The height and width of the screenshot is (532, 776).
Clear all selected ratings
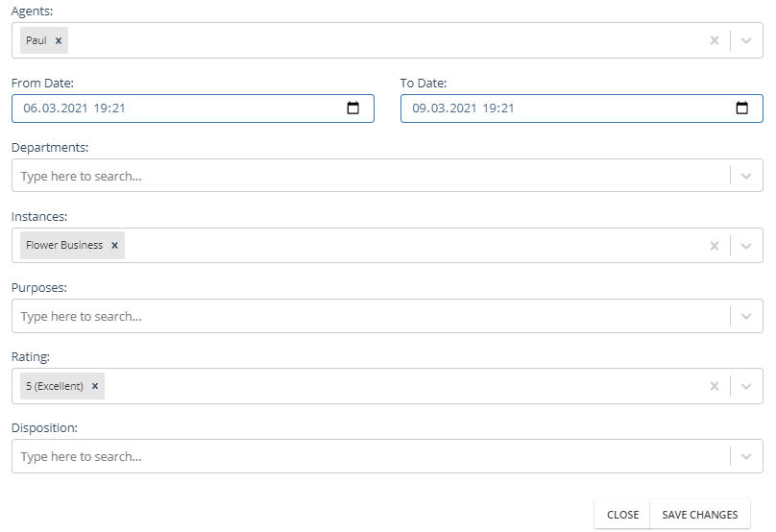click(715, 386)
